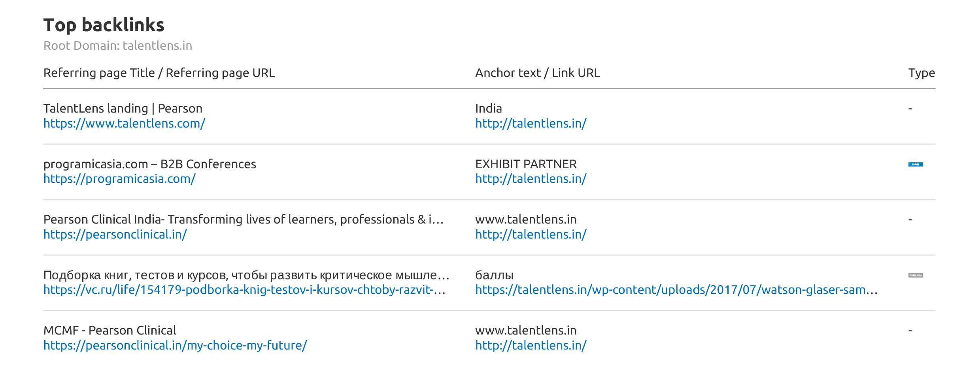
Task: Click the MCMF - Pearson Clinical page title
Action: [x=110, y=330]
